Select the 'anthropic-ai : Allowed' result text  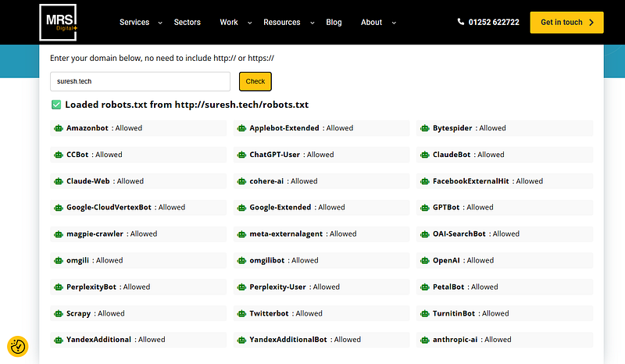coord(472,340)
